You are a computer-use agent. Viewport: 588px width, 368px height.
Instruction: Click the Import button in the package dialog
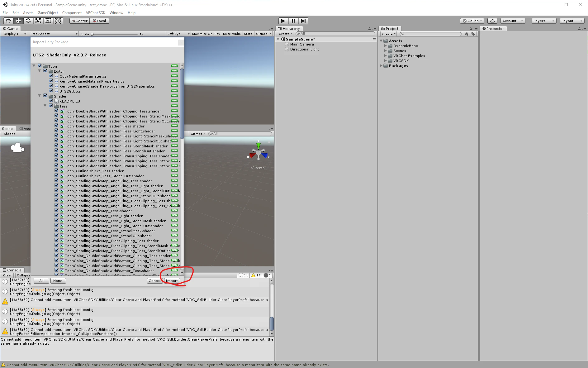tap(172, 281)
